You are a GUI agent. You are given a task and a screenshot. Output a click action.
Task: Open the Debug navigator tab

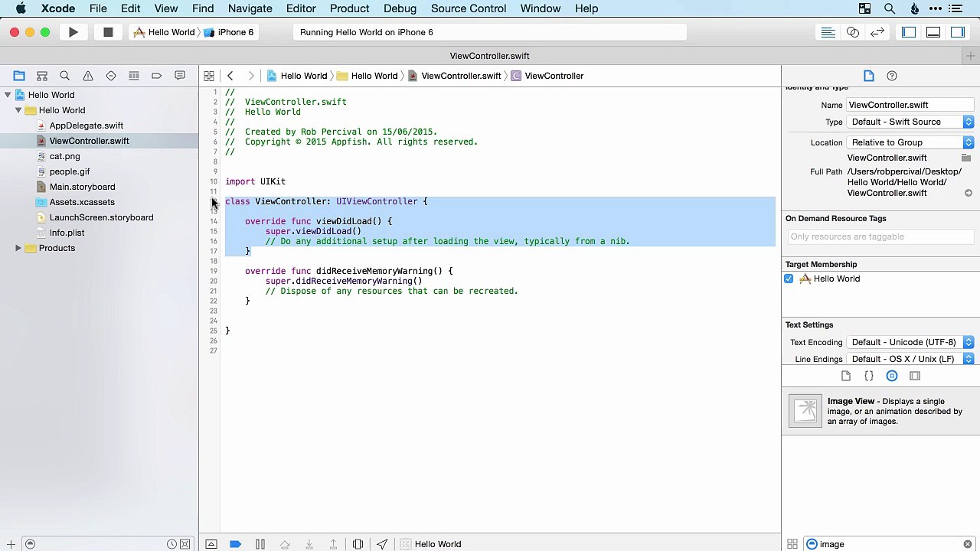[x=134, y=76]
